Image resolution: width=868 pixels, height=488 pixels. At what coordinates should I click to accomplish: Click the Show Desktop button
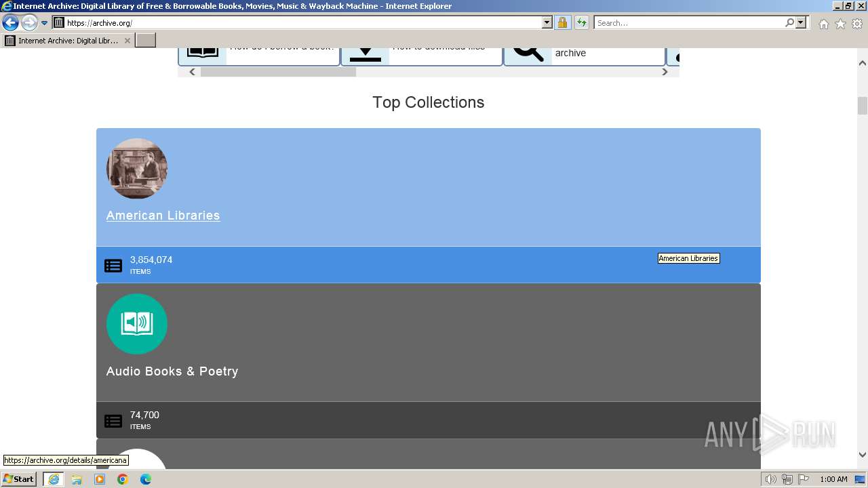(x=861, y=479)
